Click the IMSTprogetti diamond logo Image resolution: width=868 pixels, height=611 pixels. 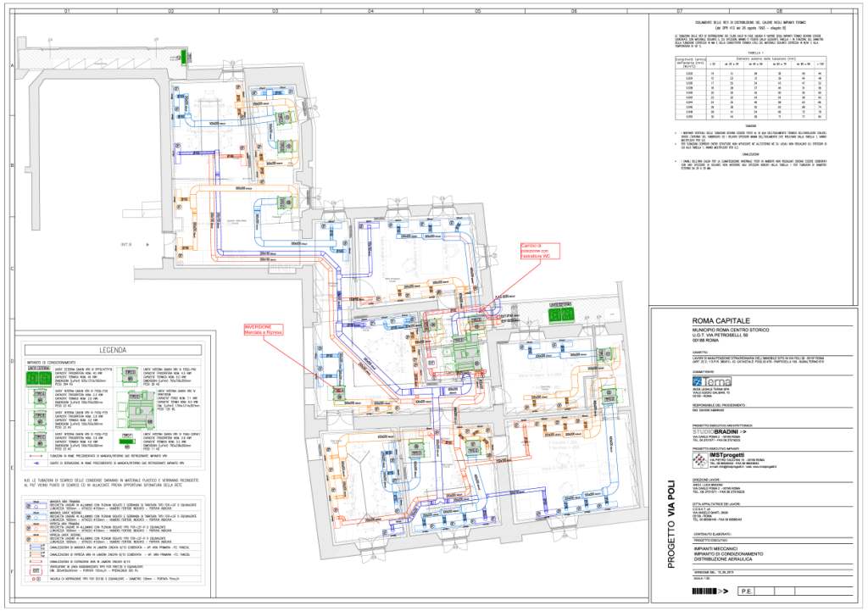tap(698, 460)
